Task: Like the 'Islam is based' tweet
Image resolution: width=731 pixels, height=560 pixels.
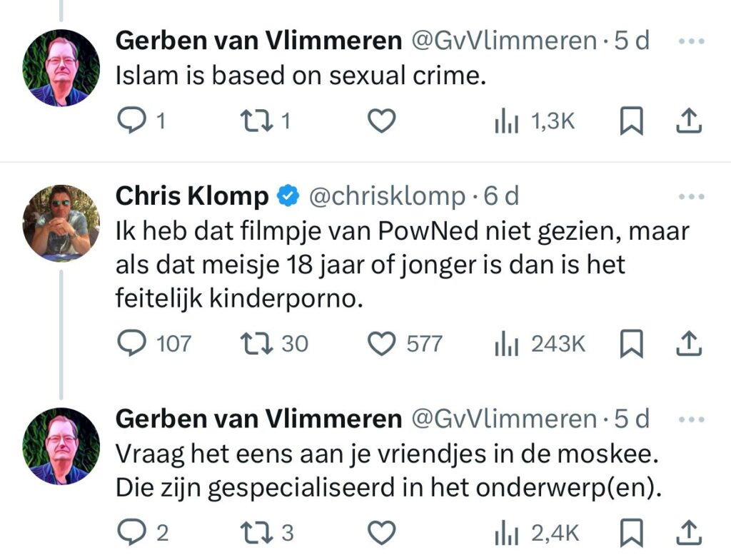Action: 382,122
